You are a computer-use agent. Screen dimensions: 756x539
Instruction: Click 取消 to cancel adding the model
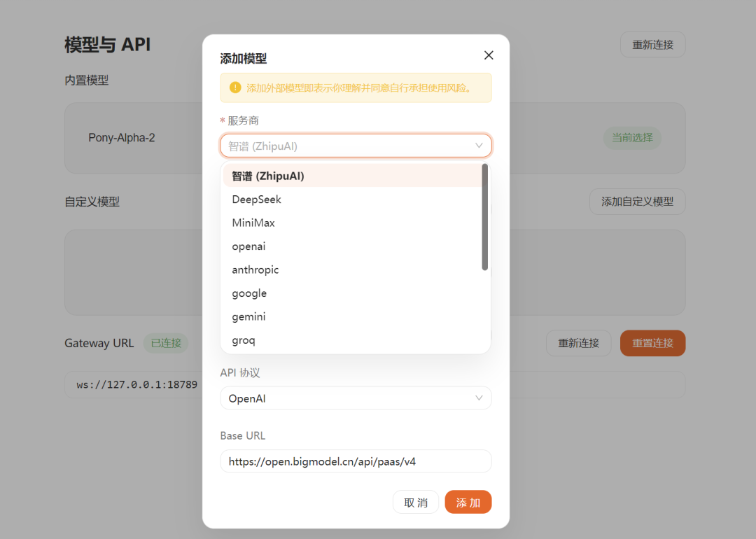pyautogui.click(x=416, y=502)
